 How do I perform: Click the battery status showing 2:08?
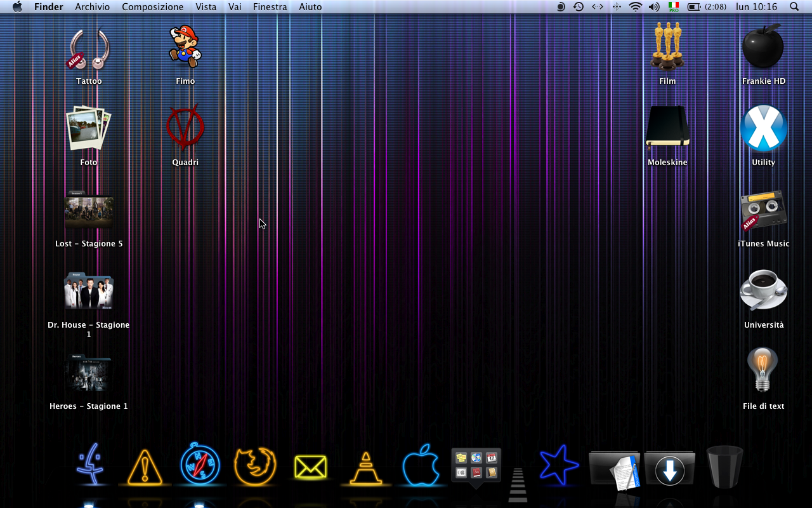707,7
